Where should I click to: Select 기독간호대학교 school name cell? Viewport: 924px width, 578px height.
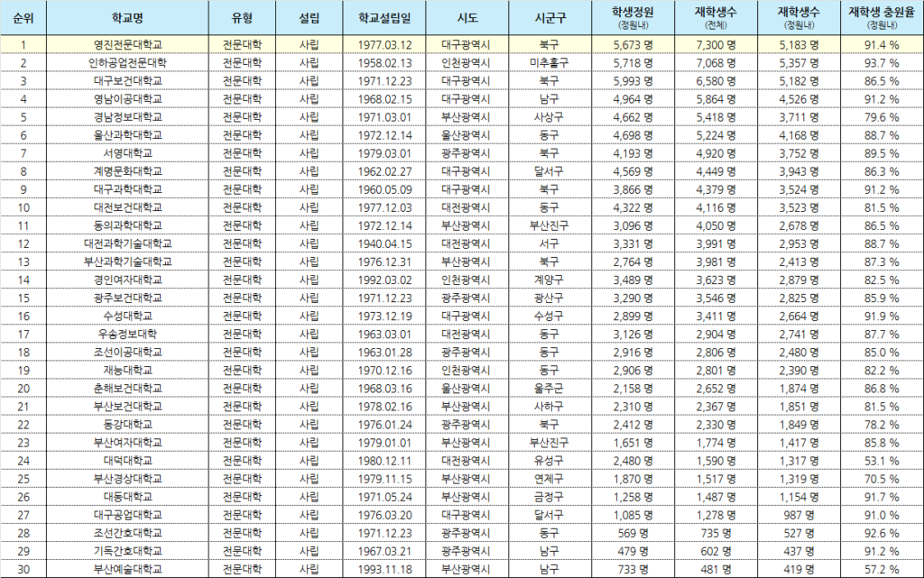click(128, 552)
